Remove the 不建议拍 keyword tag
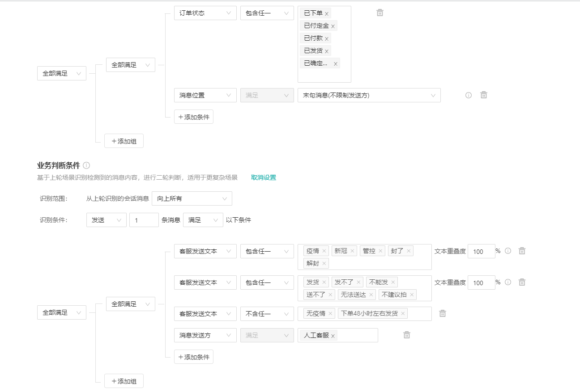The height and width of the screenshot is (392, 580). [x=412, y=295]
